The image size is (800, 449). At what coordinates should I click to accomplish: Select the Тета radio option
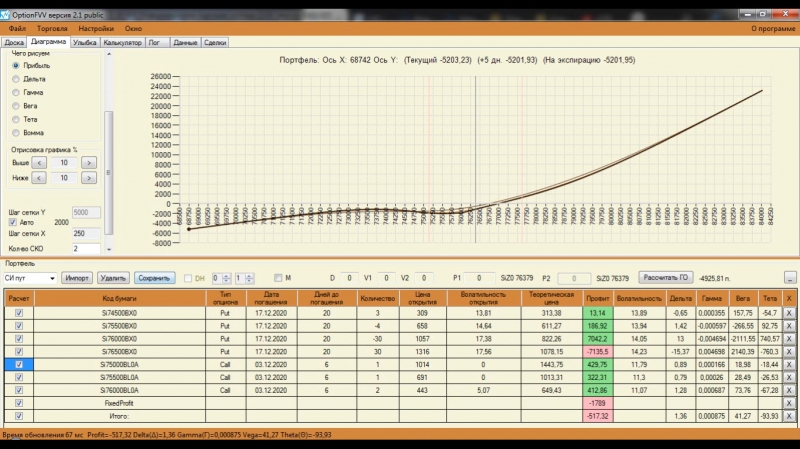click(16, 119)
